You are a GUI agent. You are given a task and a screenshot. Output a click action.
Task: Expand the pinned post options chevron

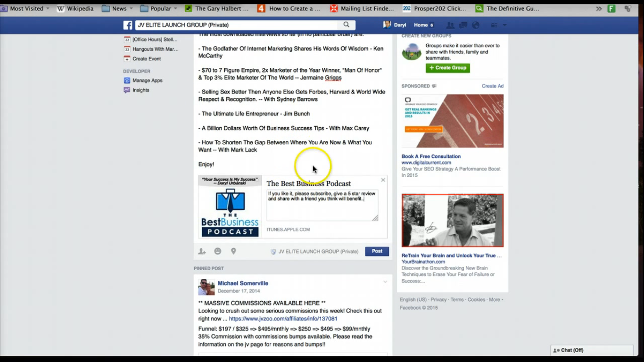click(x=385, y=282)
